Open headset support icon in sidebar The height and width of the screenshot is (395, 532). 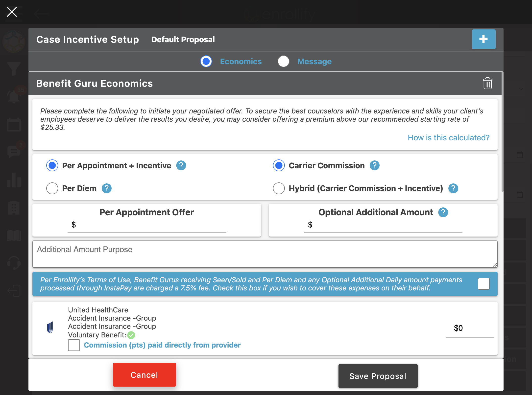[x=14, y=263]
